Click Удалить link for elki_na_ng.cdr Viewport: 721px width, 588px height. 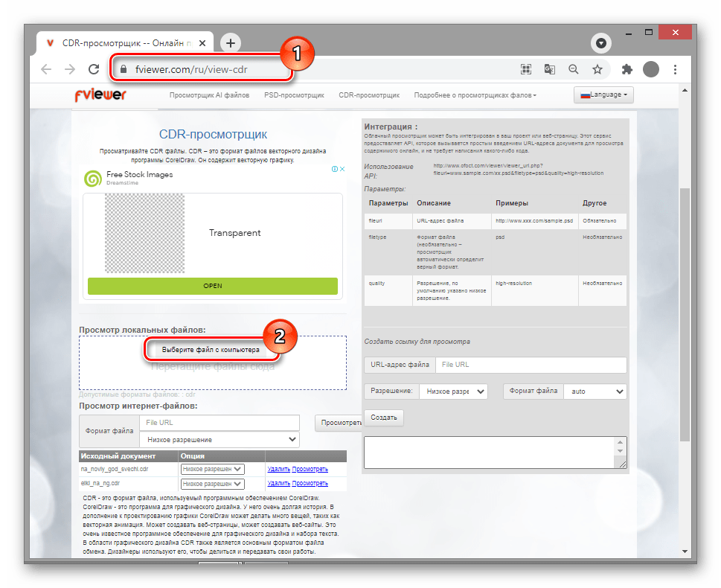278,484
